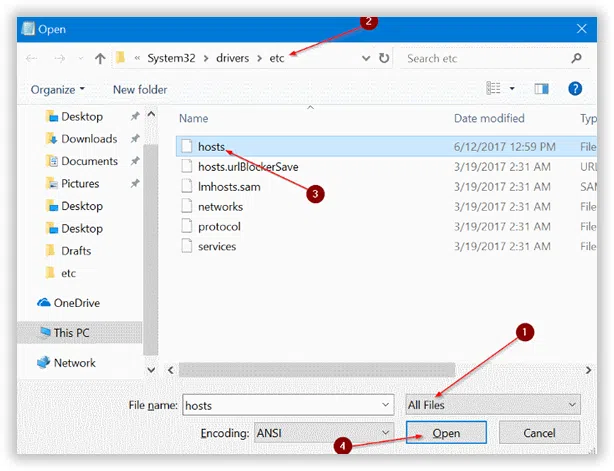Select Network in the navigation pane
This screenshot has width=614, height=471.
[66, 363]
